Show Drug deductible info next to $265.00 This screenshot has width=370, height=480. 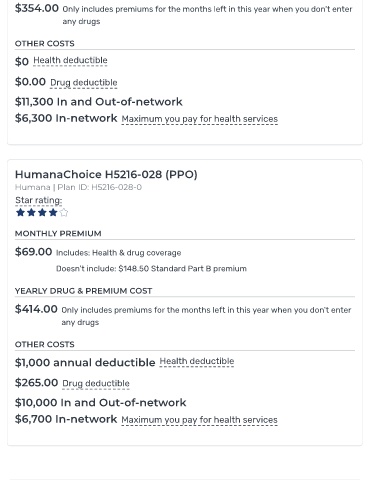tap(96, 384)
